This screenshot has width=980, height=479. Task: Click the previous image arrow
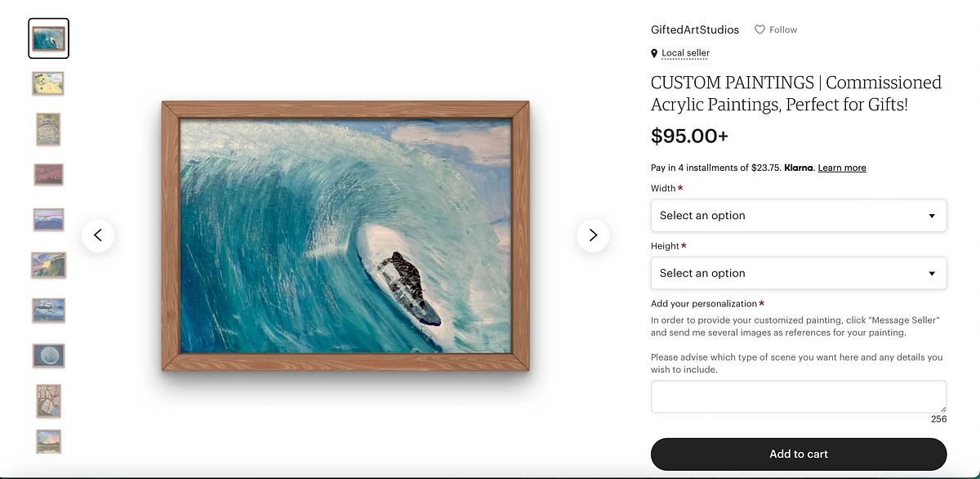tap(98, 235)
